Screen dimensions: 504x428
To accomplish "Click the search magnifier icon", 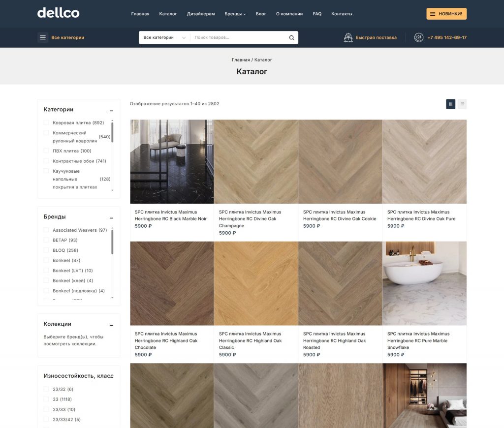I will tap(291, 37).
